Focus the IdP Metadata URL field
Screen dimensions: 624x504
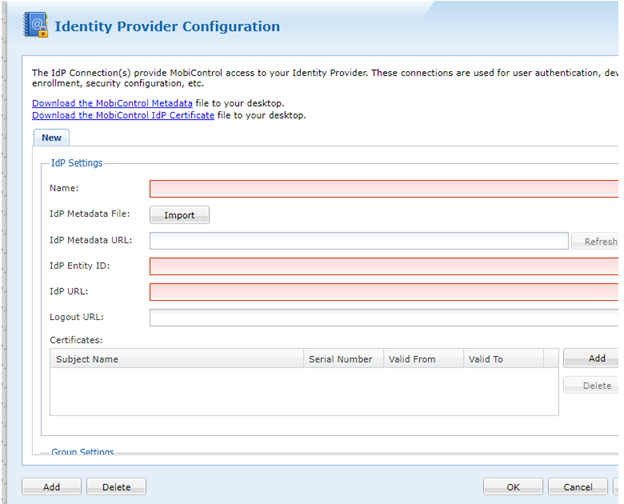pos(359,241)
